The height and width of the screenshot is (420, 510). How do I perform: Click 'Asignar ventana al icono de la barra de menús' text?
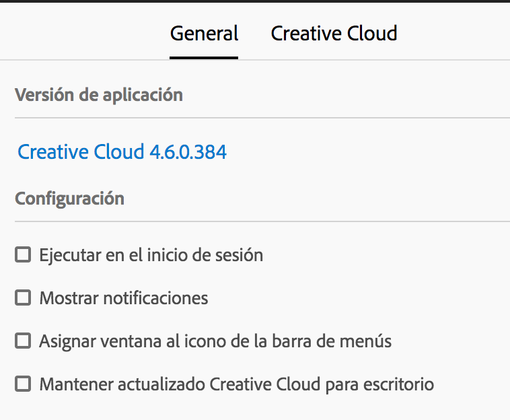(215, 342)
